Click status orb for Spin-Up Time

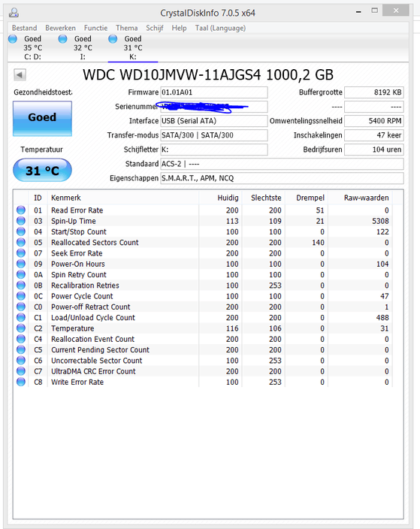[x=21, y=221]
